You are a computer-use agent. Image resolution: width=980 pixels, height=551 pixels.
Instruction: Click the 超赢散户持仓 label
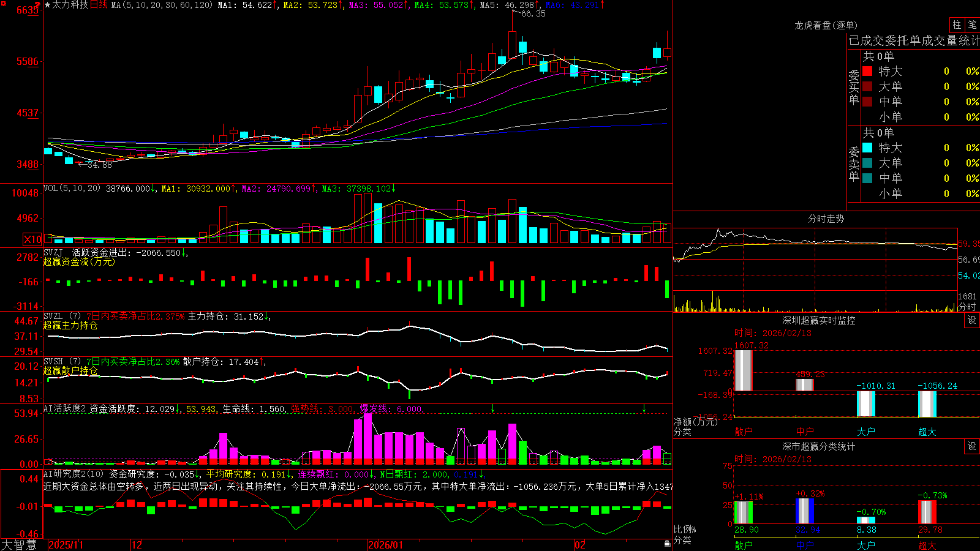(70, 370)
